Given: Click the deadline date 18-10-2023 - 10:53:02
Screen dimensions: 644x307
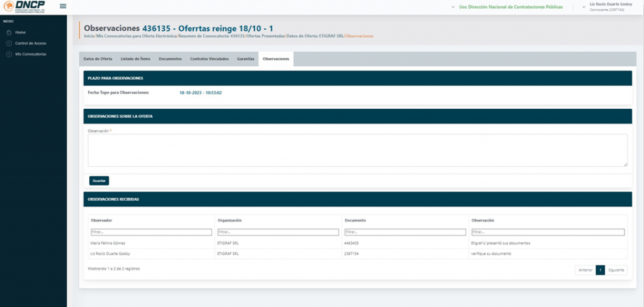Looking at the screenshot, I should pyautogui.click(x=201, y=93).
